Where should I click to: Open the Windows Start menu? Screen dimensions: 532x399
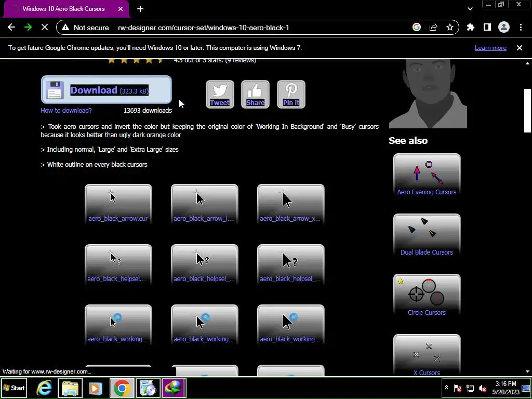tap(14, 388)
